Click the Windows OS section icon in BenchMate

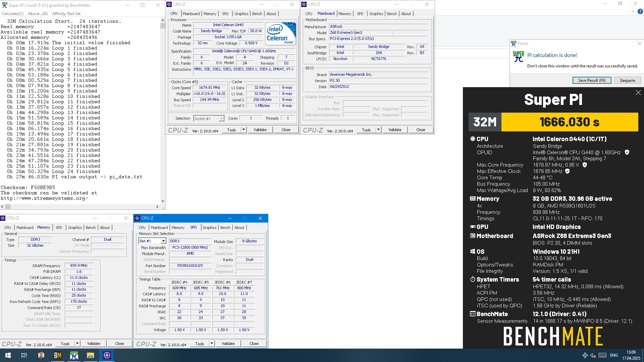[473, 251]
